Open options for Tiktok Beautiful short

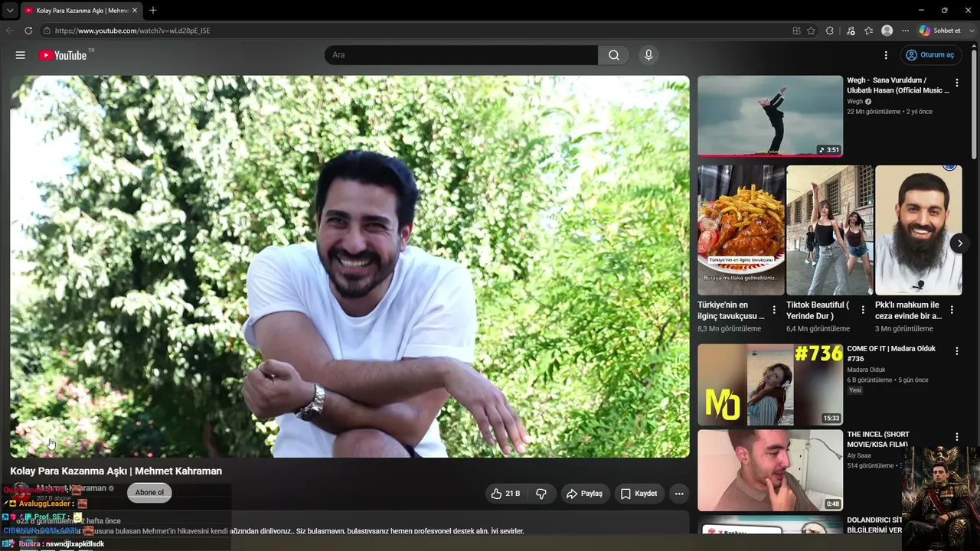point(863,310)
